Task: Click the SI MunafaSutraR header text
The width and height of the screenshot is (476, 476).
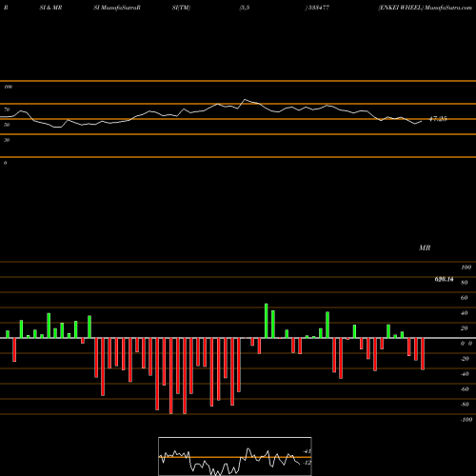Action: pos(117,8)
